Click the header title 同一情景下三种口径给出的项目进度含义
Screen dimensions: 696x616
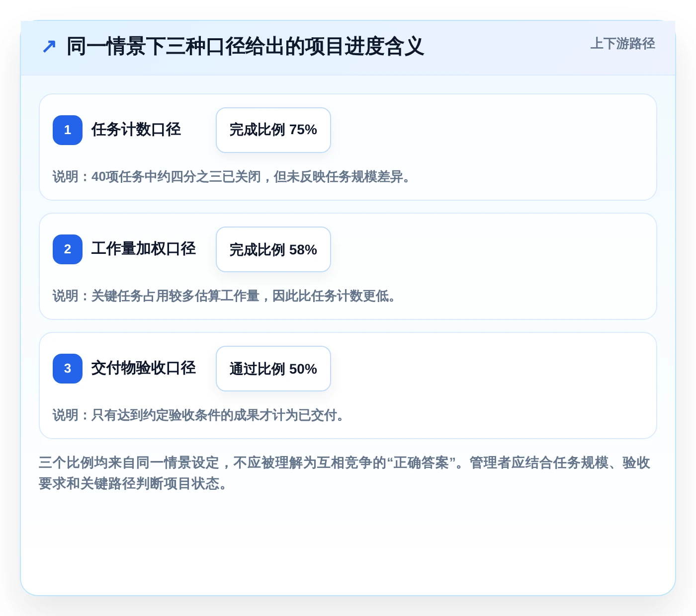coord(245,47)
